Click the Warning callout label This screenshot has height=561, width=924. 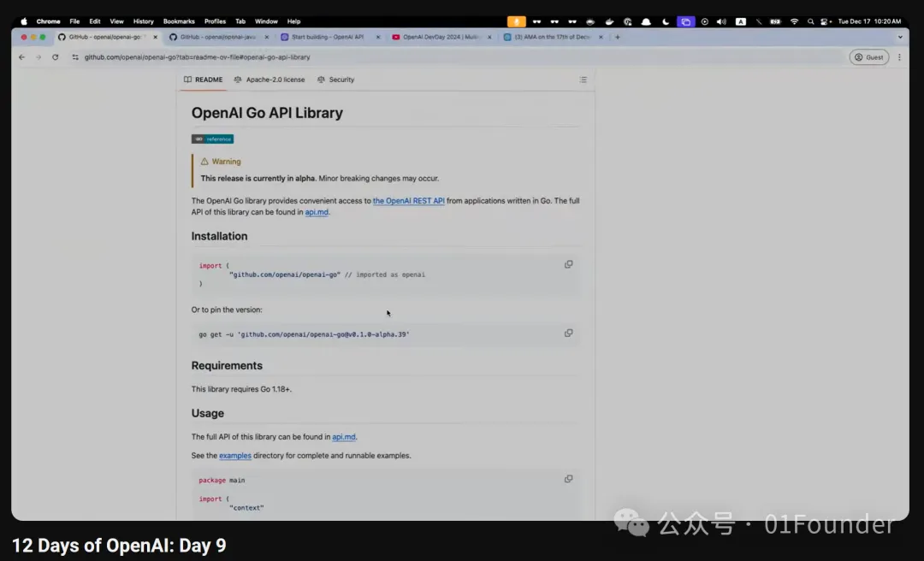click(x=221, y=162)
